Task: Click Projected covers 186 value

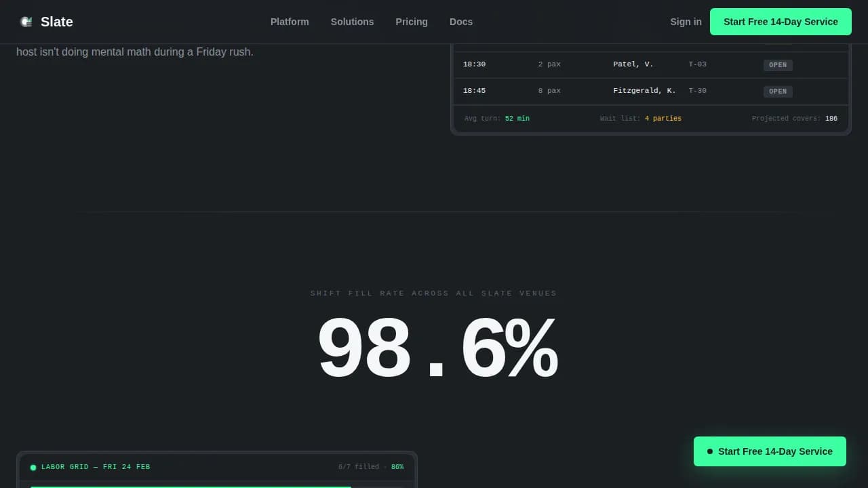Action: [x=831, y=119]
